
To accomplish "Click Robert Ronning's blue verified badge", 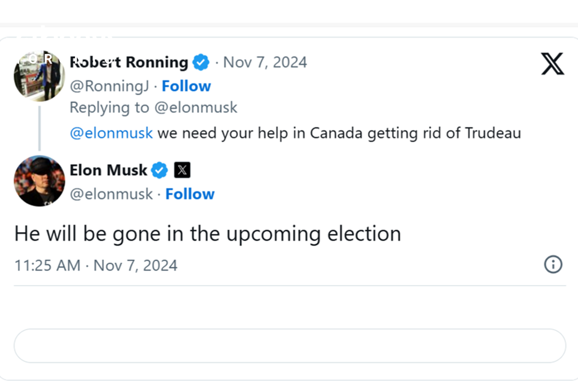I will 201,63.
